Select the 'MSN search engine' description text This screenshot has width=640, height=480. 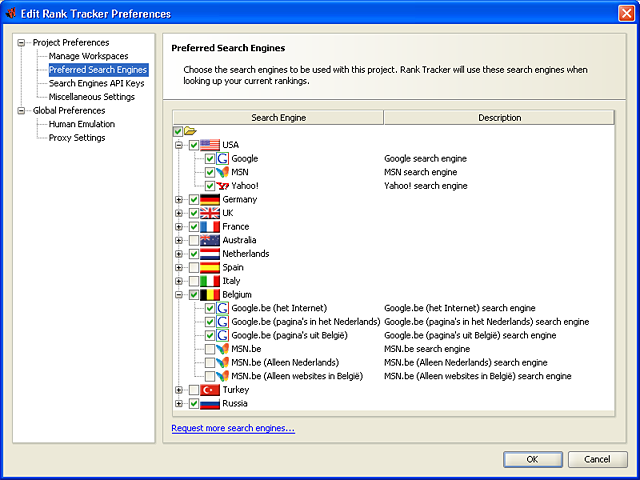[420, 172]
